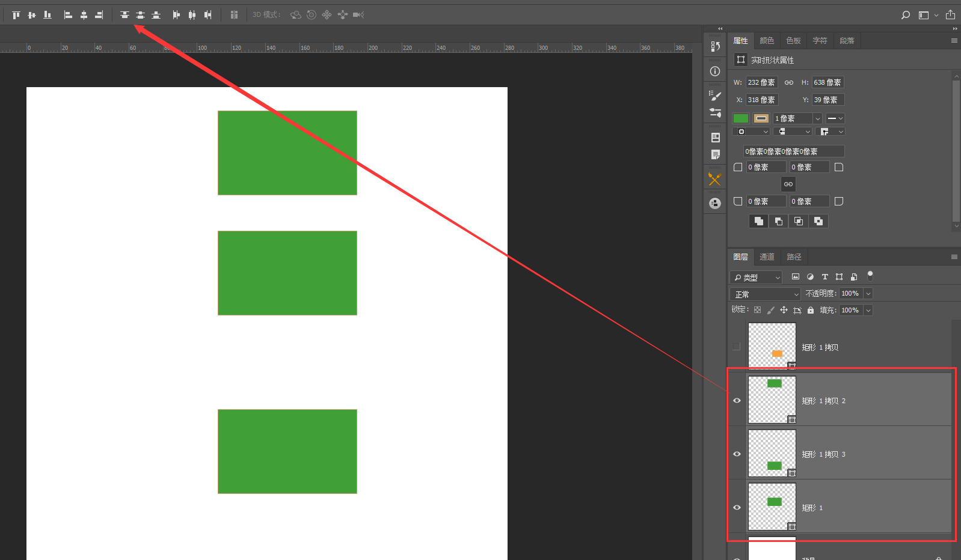Click align right edges icon
The height and width of the screenshot is (560, 961).
[x=99, y=15]
